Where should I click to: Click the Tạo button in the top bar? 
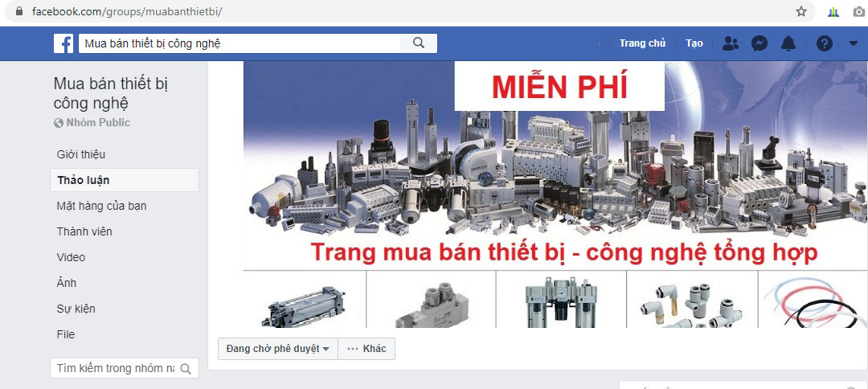pos(694,43)
